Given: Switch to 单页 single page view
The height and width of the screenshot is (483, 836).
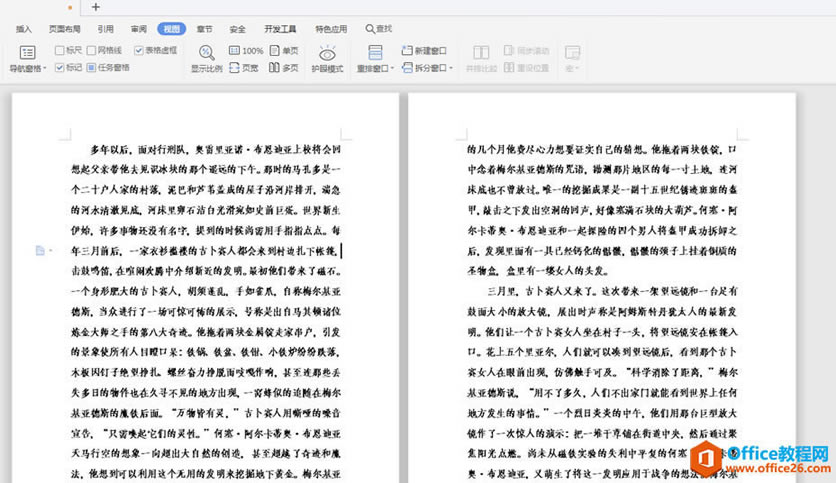Looking at the screenshot, I should pyautogui.click(x=284, y=51).
